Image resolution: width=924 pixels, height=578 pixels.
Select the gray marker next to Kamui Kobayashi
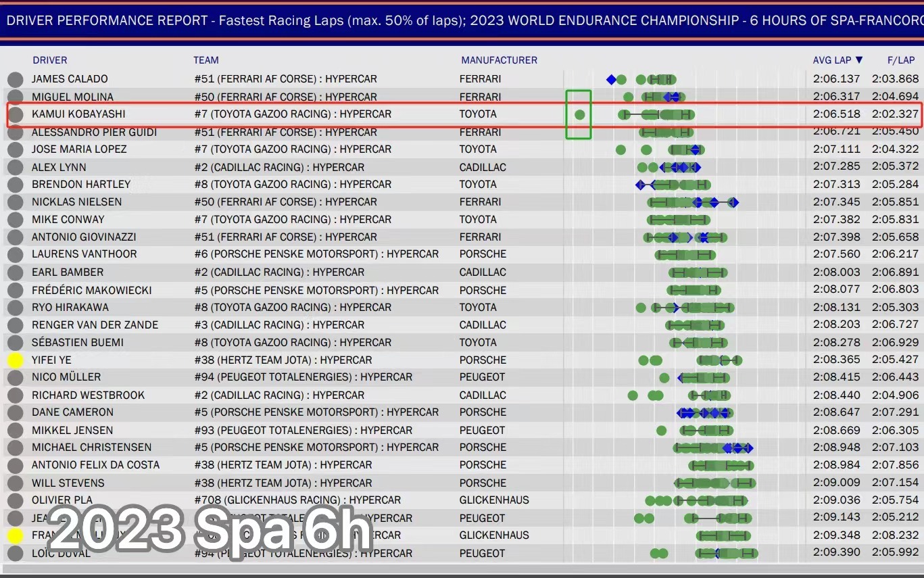15,114
